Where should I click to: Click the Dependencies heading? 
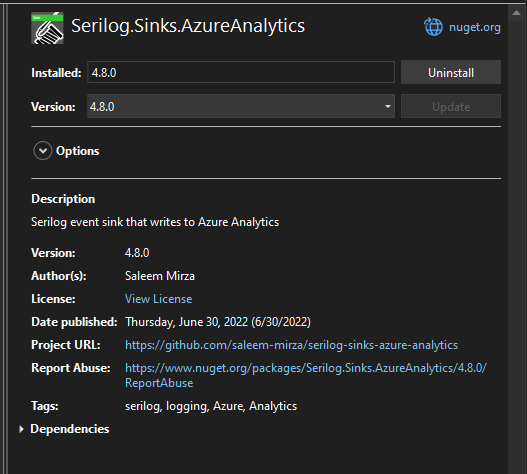[70, 429]
